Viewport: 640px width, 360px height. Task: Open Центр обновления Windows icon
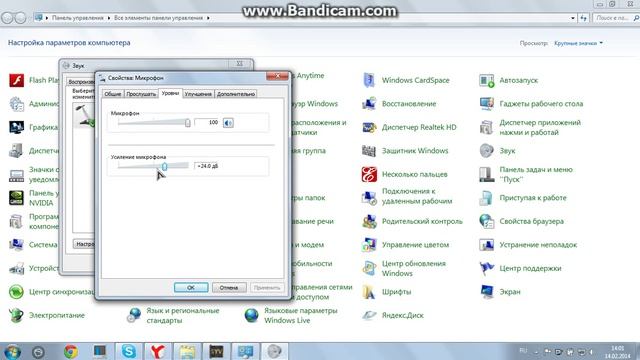point(369,268)
